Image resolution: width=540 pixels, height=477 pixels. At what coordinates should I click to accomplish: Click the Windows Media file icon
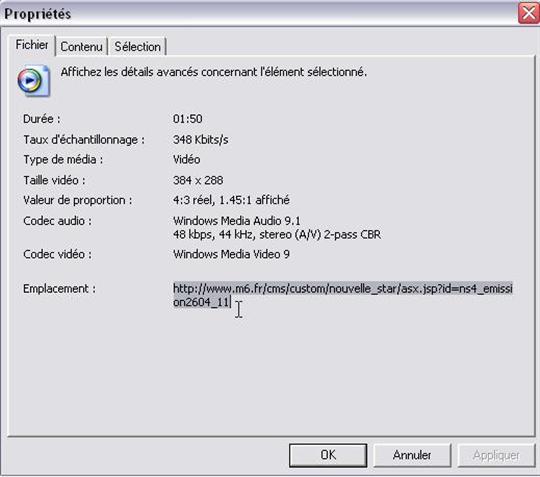33,81
